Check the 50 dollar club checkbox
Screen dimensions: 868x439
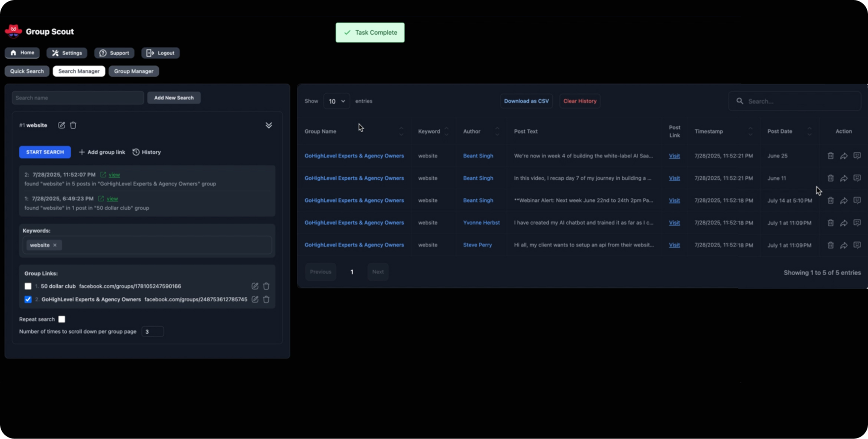click(x=28, y=286)
